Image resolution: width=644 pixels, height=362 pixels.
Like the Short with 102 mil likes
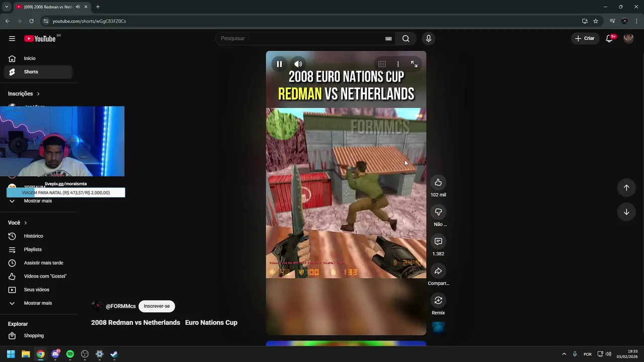438,183
